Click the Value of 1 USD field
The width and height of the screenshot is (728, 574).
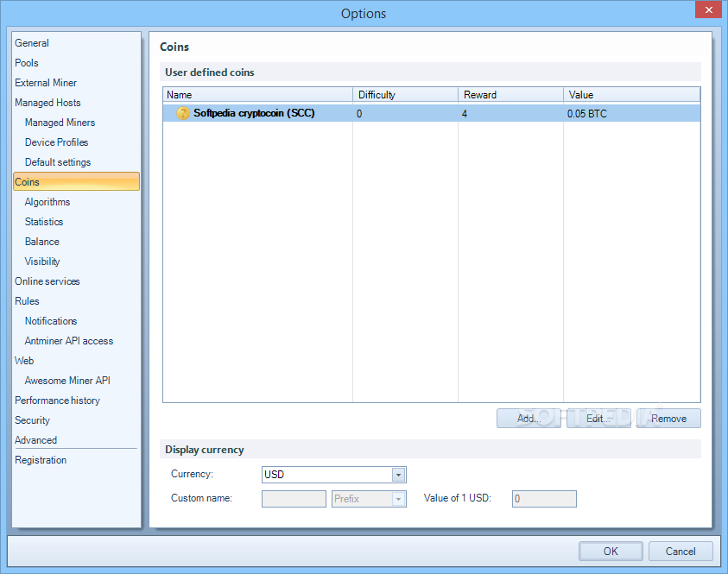point(544,499)
